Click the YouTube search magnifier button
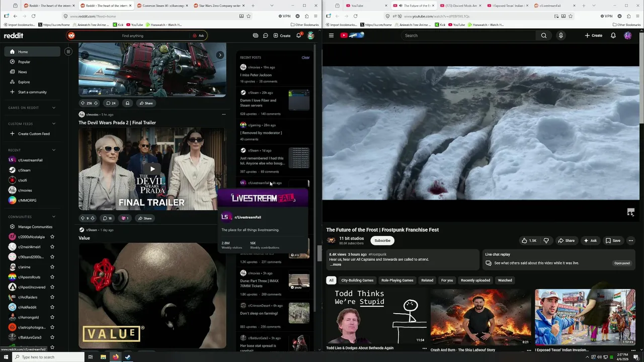This screenshot has width=644, height=362. 544,36
